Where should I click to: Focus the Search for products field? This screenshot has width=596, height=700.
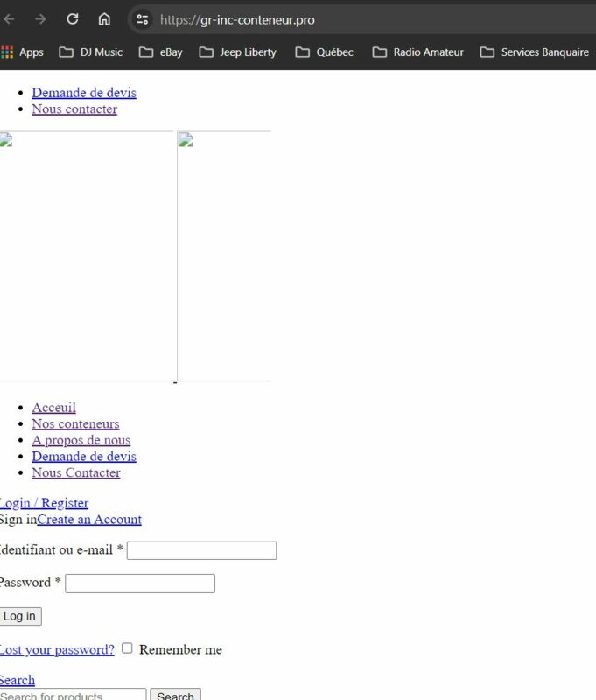coord(73,696)
